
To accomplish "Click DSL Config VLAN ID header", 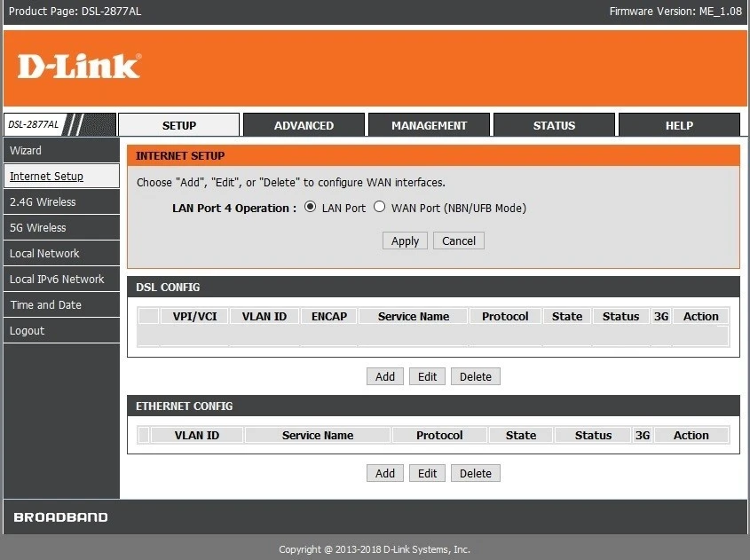I will click(264, 317).
